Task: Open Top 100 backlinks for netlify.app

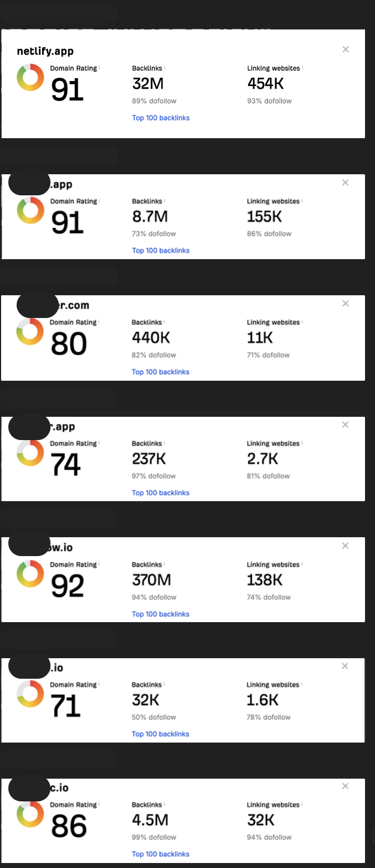Action: (x=161, y=118)
